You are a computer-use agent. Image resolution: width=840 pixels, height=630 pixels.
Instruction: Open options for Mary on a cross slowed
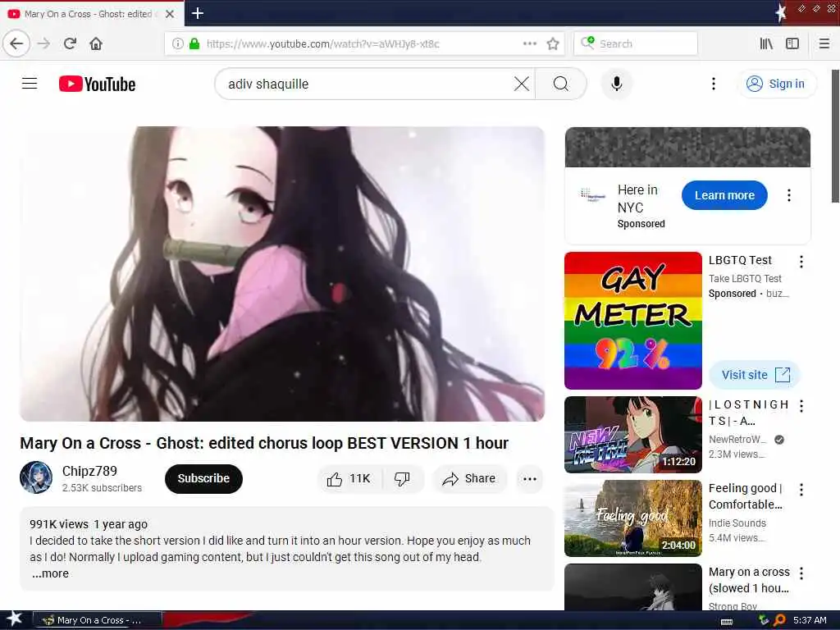[801, 573]
